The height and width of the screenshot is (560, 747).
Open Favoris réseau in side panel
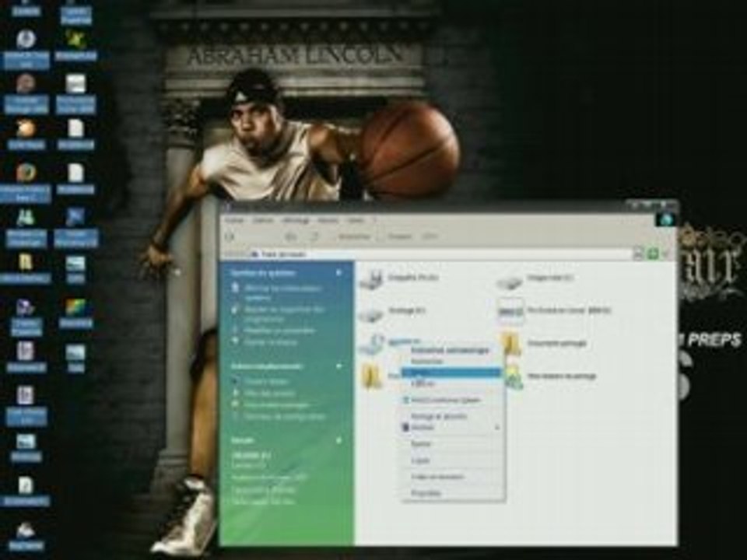point(266,382)
